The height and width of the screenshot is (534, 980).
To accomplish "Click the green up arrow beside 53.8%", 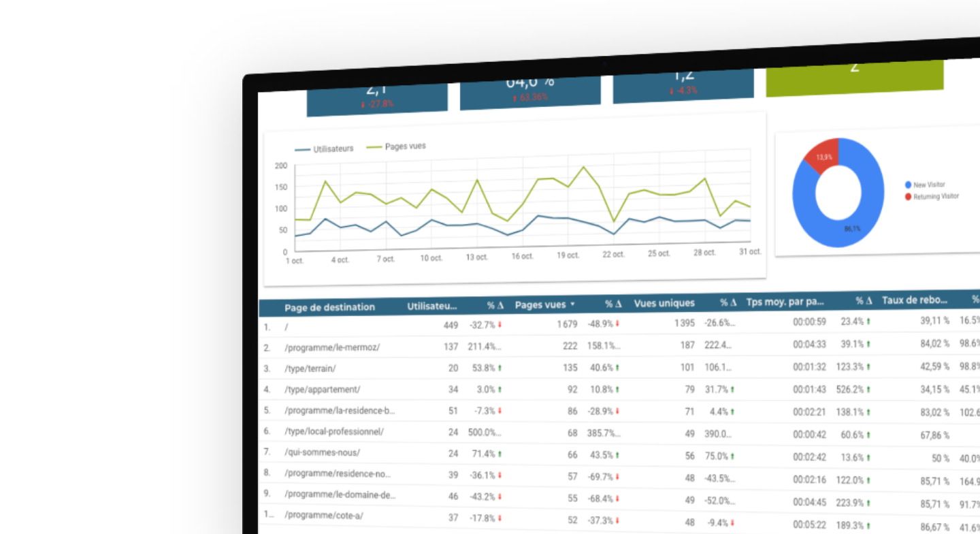I will coord(500,368).
